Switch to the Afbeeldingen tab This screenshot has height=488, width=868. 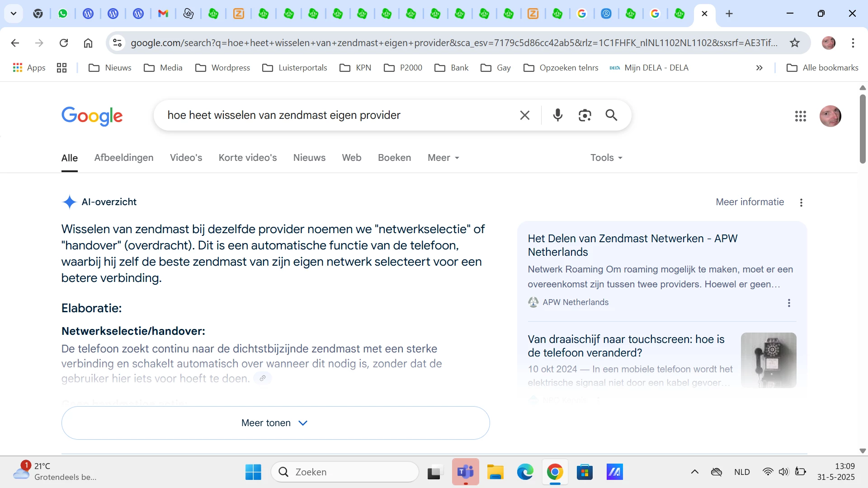[x=123, y=158]
